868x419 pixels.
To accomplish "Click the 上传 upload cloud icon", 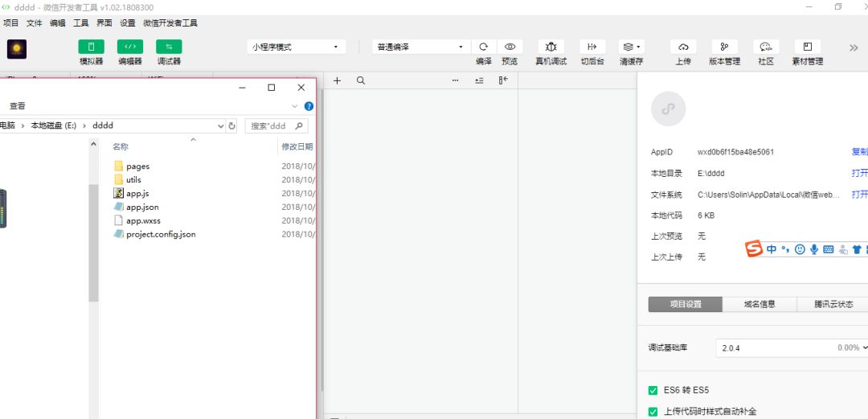I will tap(683, 47).
